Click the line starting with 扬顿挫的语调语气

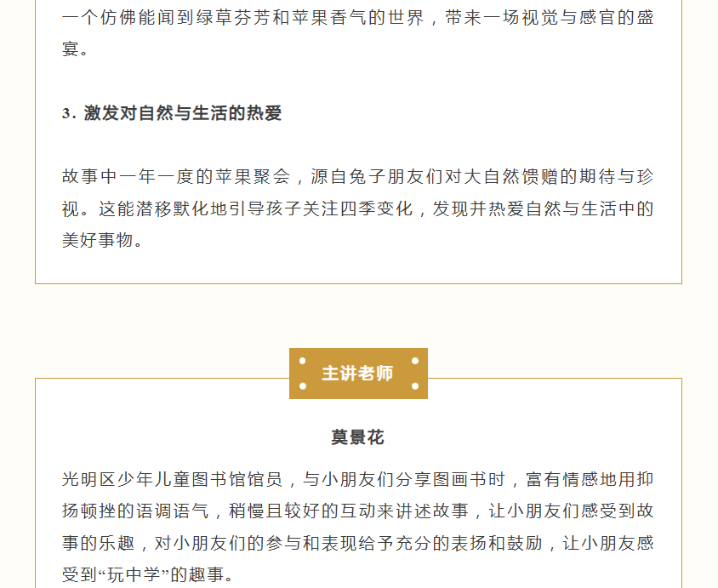pyautogui.click(x=358, y=511)
